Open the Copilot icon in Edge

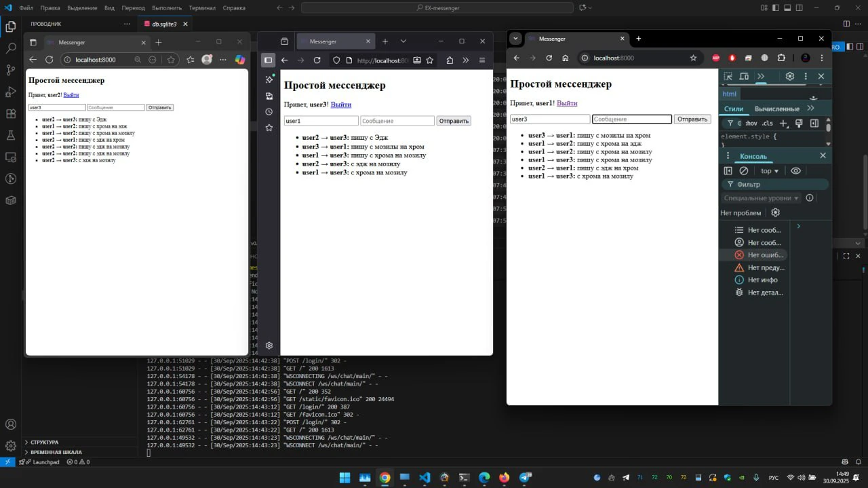click(239, 60)
